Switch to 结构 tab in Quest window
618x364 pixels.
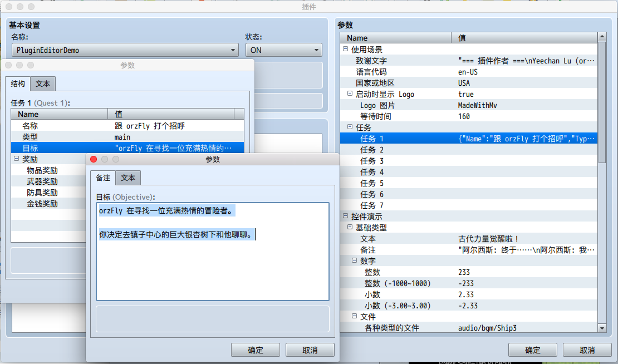pos(18,83)
